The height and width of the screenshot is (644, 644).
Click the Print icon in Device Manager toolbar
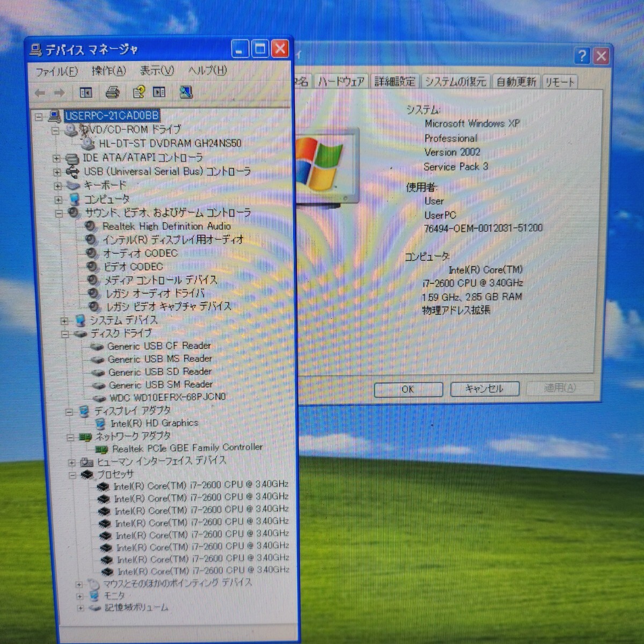[x=112, y=92]
